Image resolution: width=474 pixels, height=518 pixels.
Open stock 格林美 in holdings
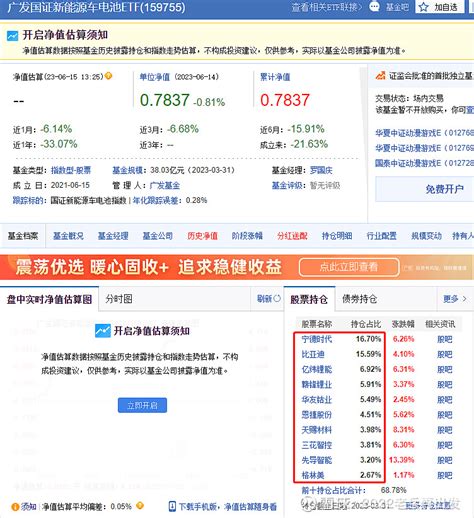click(x=313, y=475)
